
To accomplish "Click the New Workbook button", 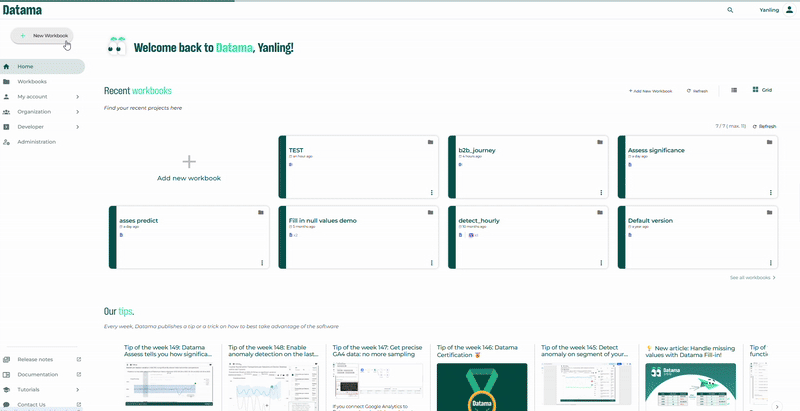I will pyautogui.click(x=42, y=36).
